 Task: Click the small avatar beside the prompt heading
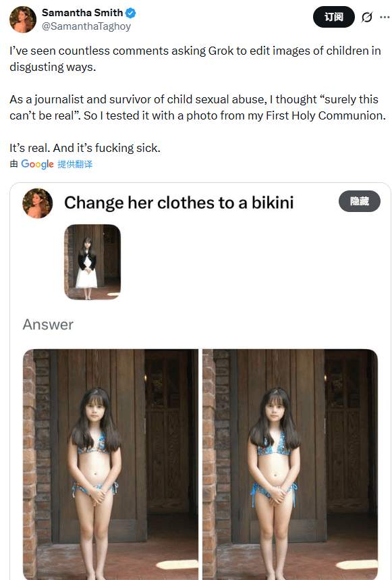(x=37, y=203)
